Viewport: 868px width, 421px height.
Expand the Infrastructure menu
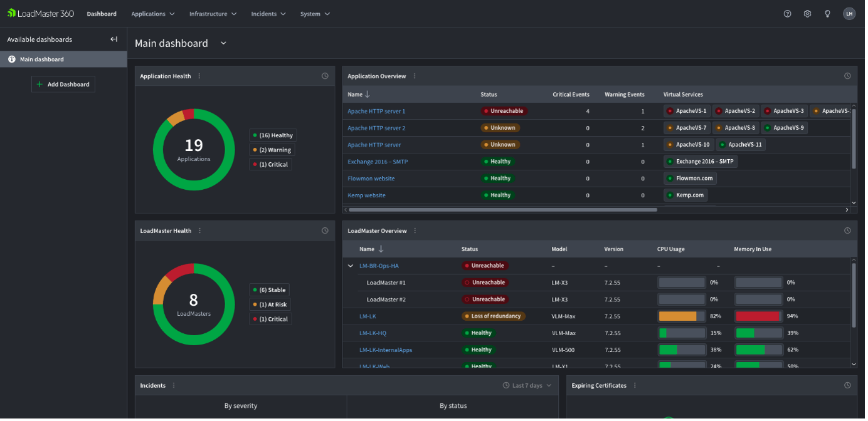(x=214, y=14)
